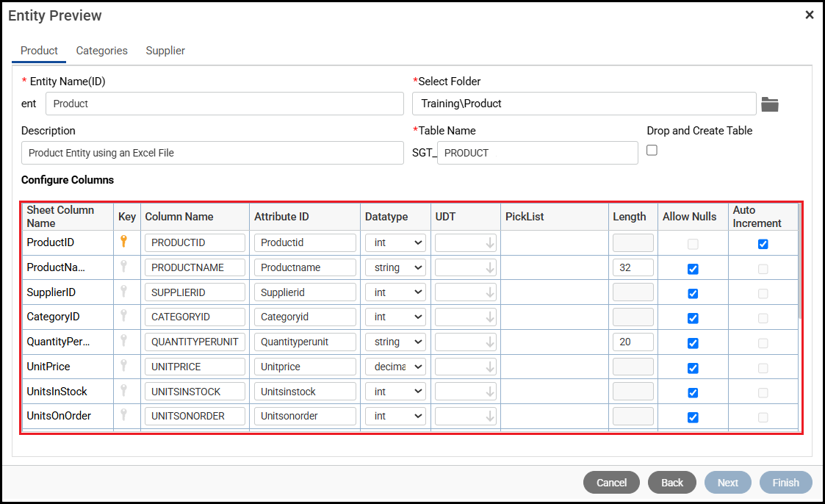Open UDT selector for PRODUCTNAME row
This screenshot has width=825, height=504.
coord(466,267)
